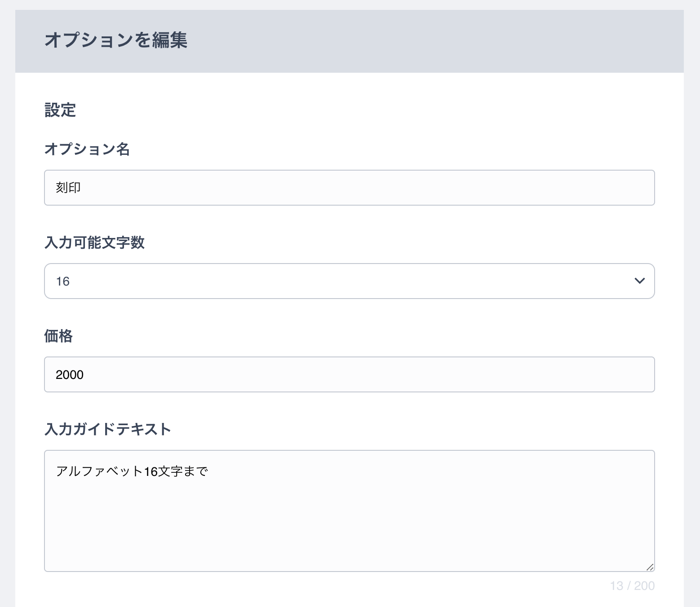Viewport: 700px width, 607px height.
Task: Click the アルファベット16文字まで text
Action: click(x=132, y=471)
